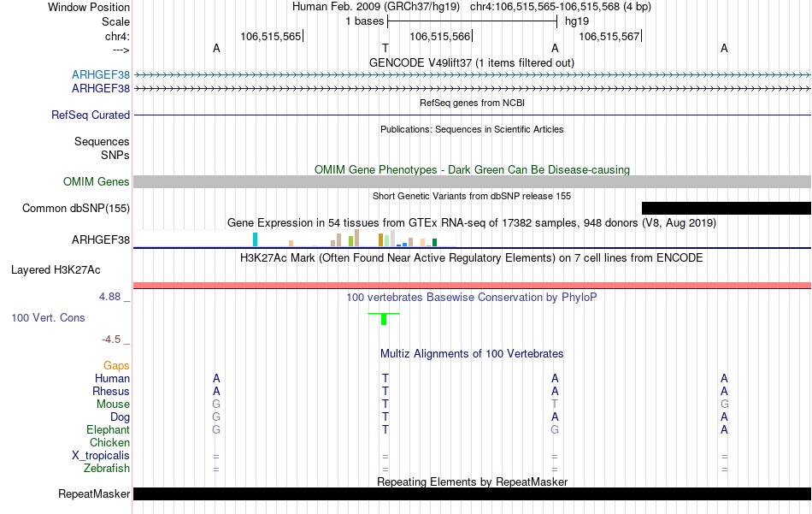The image size is (812, 514).
Task: Click the T base in the Elephant row
Action: (x=385, y=430)
